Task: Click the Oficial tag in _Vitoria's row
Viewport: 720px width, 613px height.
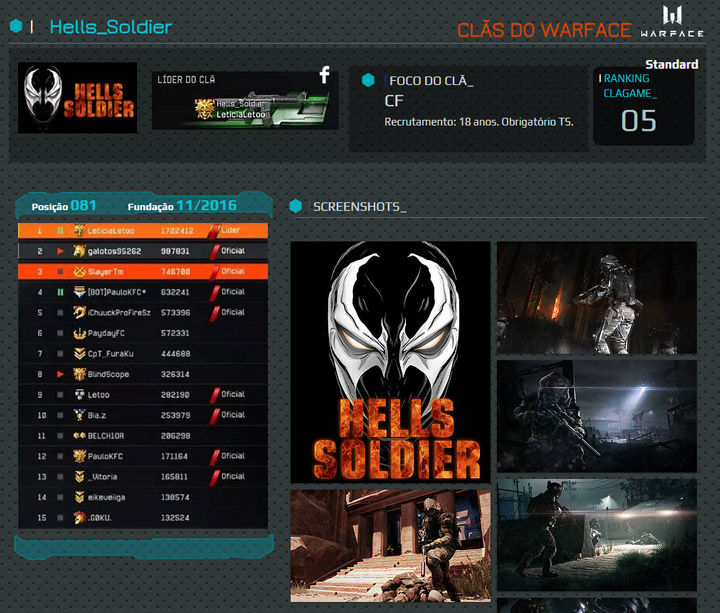Action: pyautogui.click(x=233, y=476)
